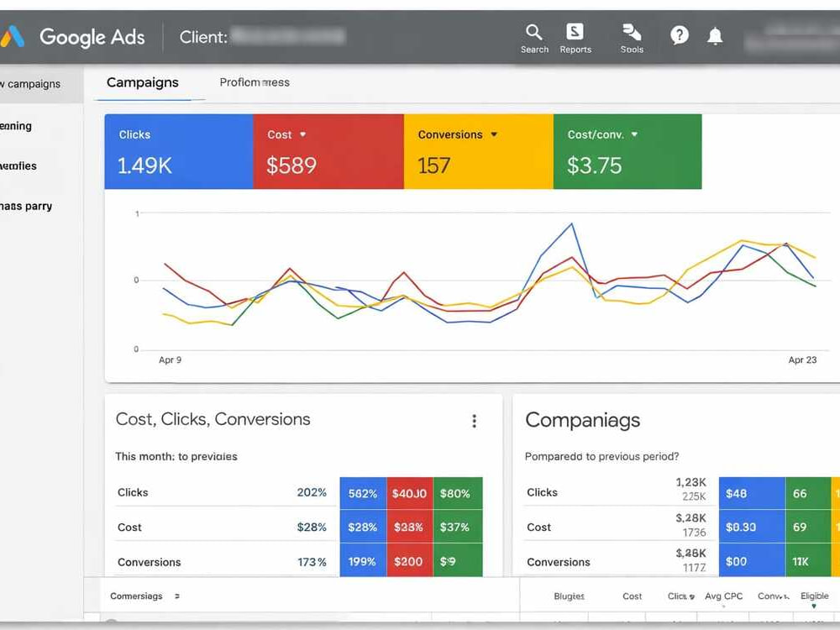Open the Cost/conv. metric dropdown arrow

[x=634, y=134]
